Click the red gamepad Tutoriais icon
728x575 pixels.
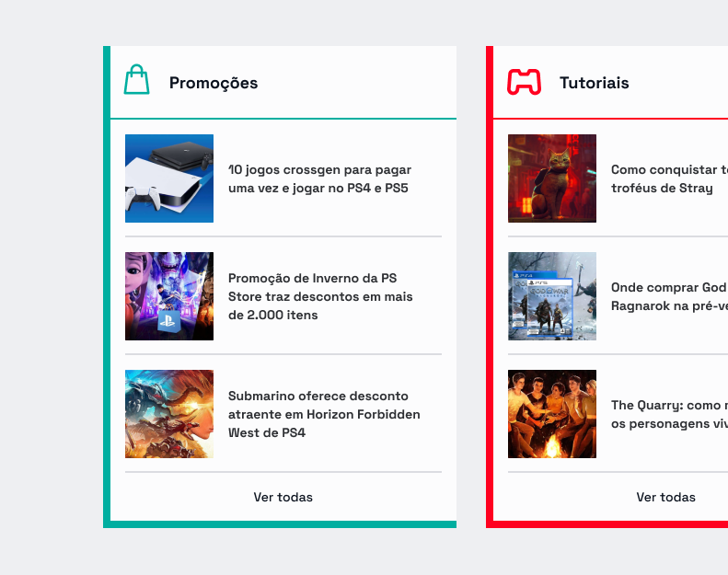tap(525, 82)
